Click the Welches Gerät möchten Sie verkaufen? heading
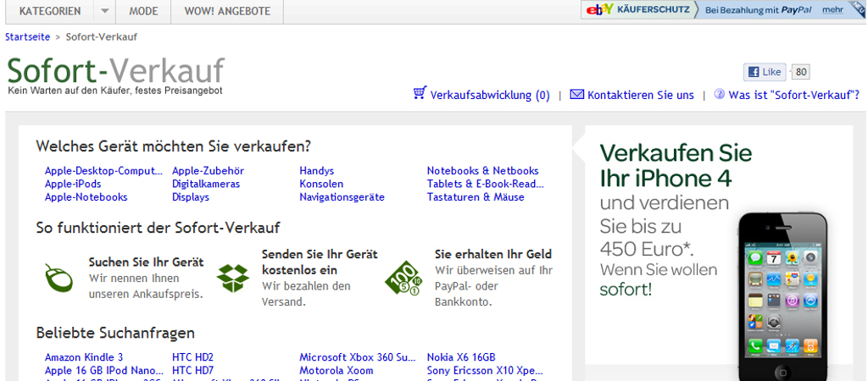868x381 pixels. 173,147
